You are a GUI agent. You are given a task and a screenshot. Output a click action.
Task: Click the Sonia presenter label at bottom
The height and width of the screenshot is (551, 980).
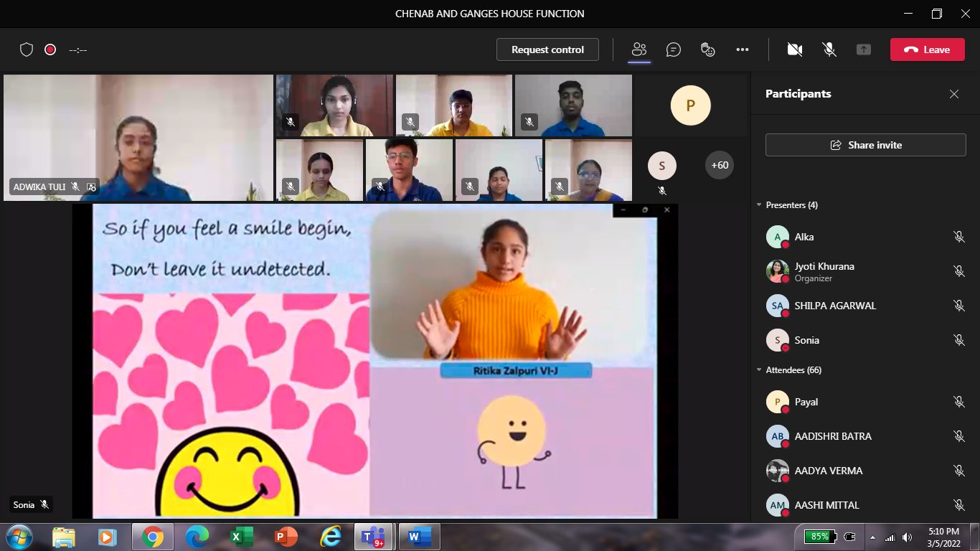pos(30,505)
